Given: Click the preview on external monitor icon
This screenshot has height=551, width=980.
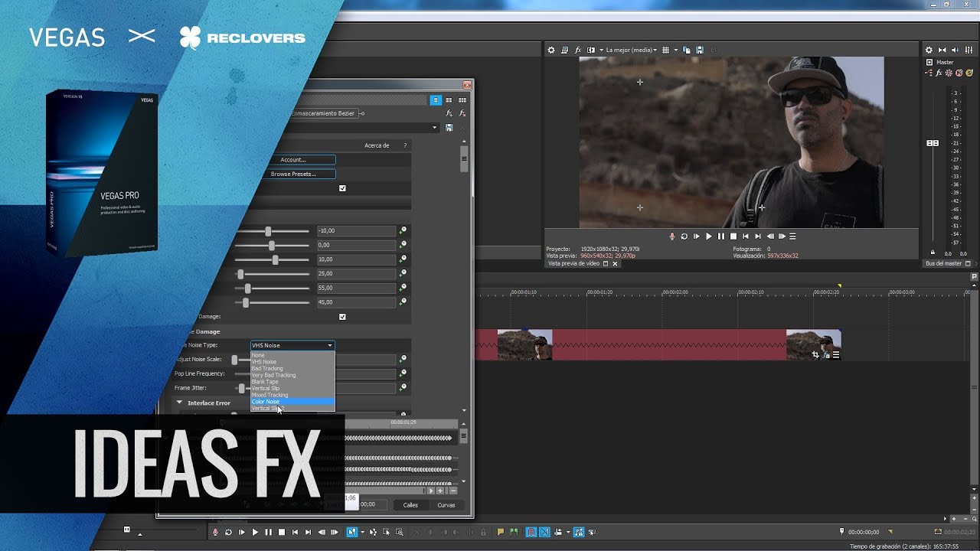Looking at the screenshot, I should click(565, 50).
